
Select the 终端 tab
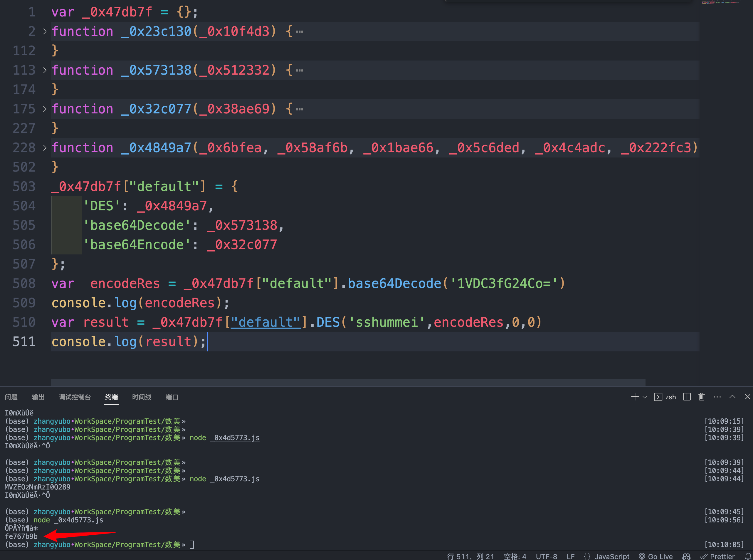point(112,397)
